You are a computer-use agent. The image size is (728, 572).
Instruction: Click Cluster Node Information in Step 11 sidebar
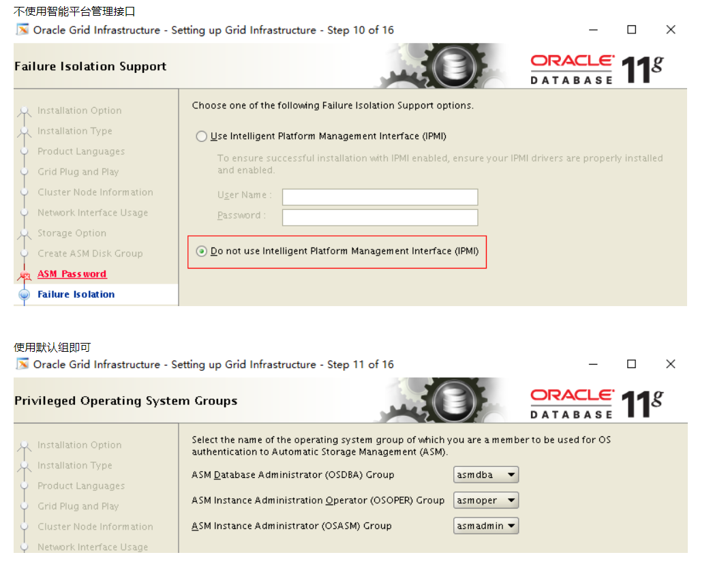pos(95,526)
